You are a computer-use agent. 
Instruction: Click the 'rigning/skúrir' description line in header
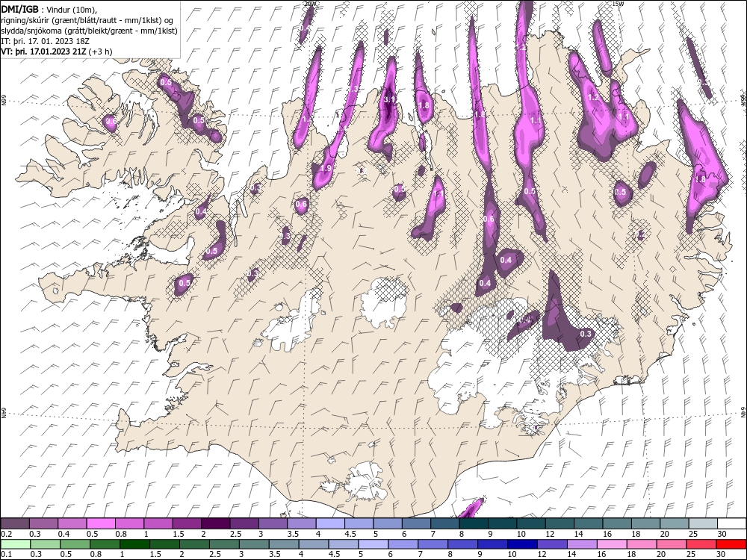[86, 20]
